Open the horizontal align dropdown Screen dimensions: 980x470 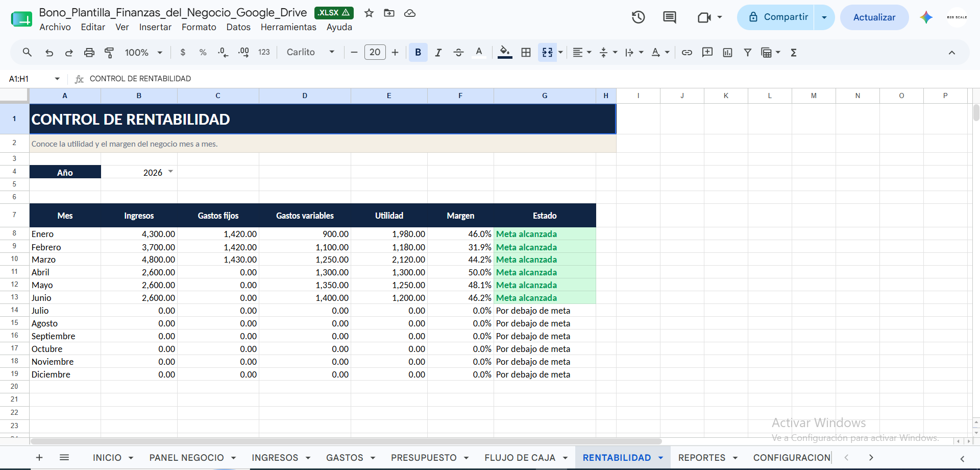point(582,52)
